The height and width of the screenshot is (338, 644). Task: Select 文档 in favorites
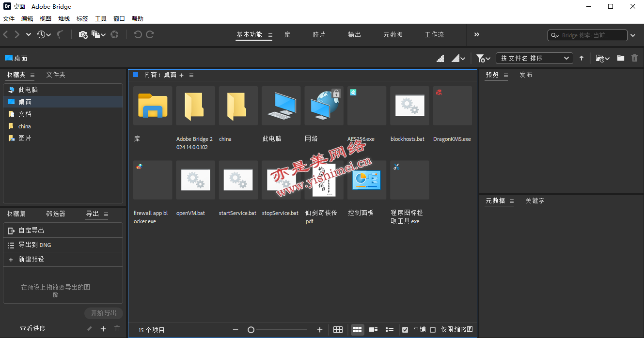point(63,114)
